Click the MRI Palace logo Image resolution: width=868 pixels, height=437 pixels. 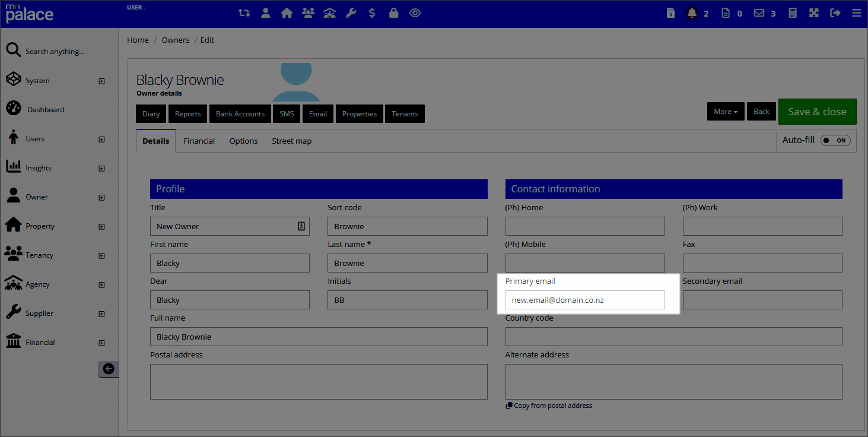point(30,13)
